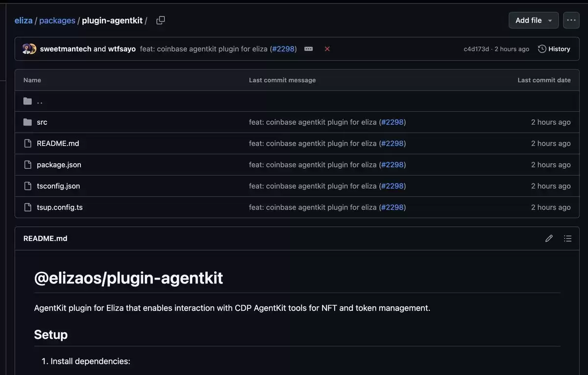Click the tsup.config.ts file icon
This screenshot has width=588, height=375.
[x=27, y=207]
